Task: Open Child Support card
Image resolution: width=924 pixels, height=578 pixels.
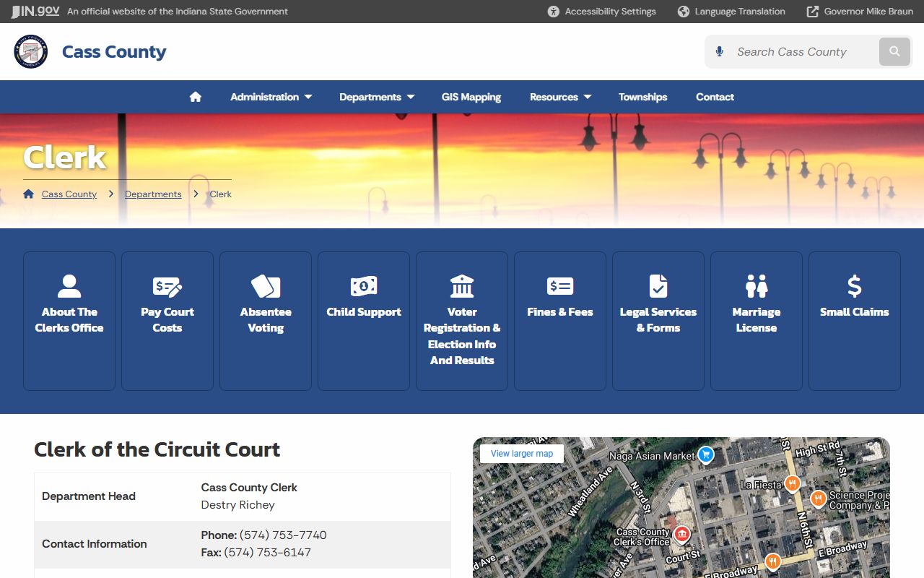Action: tap(364, 321)
